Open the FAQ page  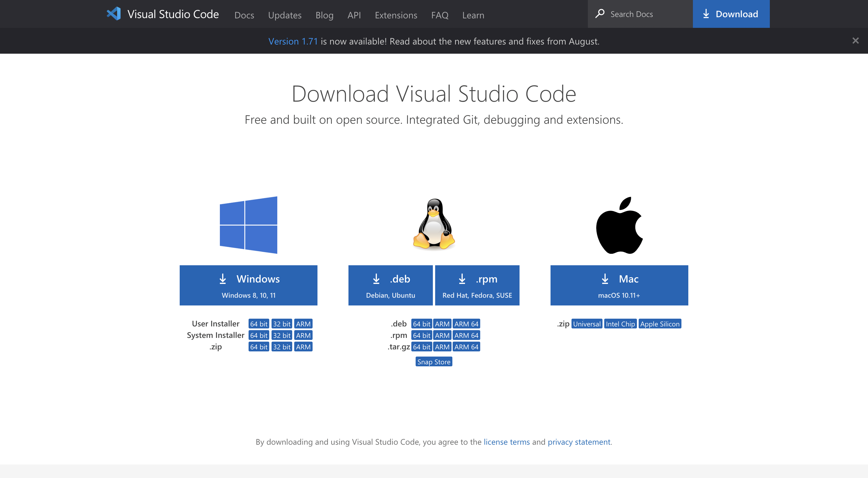click(x=440, y=15)
